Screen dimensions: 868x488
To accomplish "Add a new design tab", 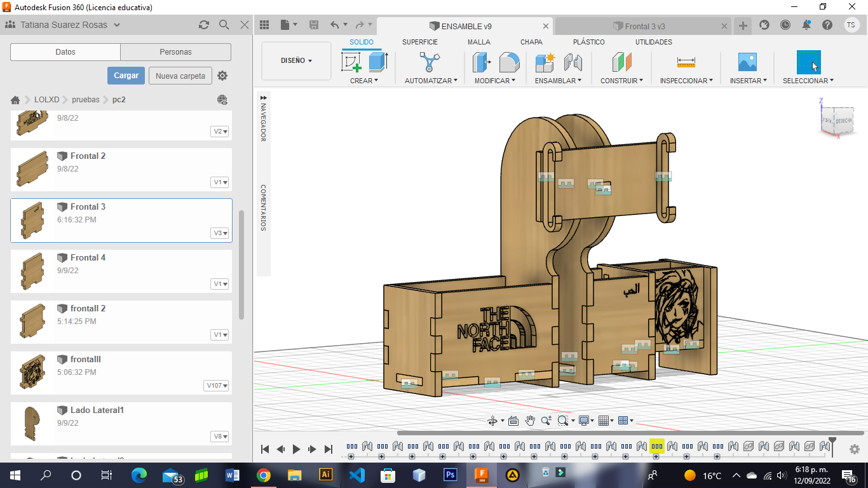I will tap(743, 25).
